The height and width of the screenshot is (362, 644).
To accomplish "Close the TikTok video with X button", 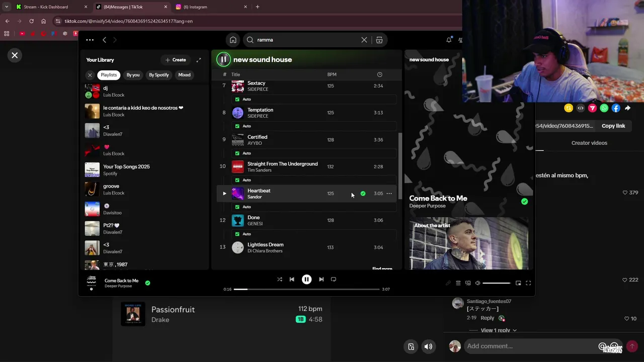I will point(15,55).
